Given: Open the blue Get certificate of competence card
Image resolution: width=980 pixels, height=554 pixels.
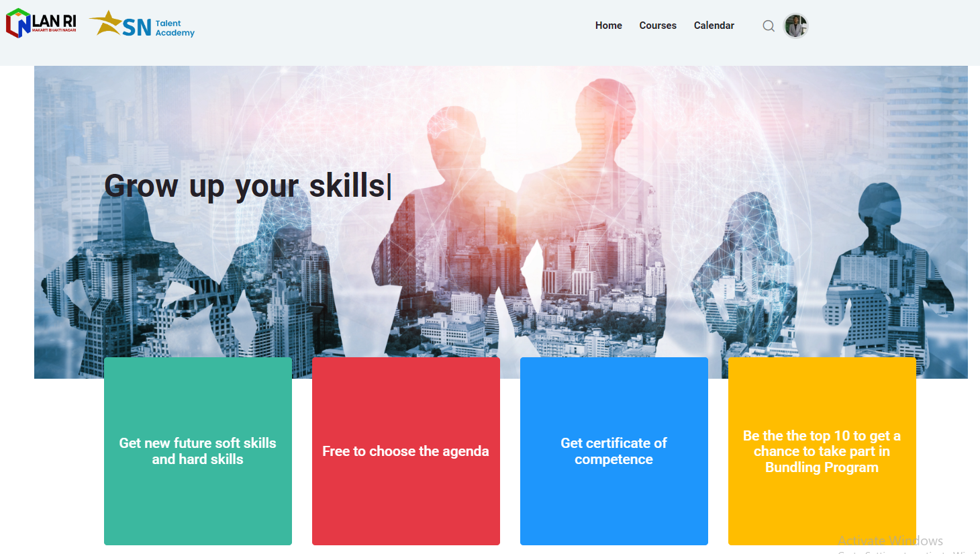Looking at the screenshot, I should [614, 451].
